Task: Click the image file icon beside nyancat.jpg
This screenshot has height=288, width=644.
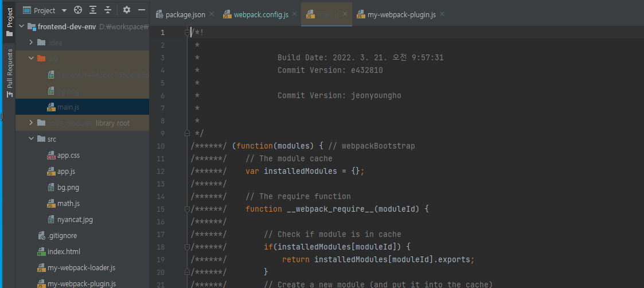Action: click(x=51, y=219)
